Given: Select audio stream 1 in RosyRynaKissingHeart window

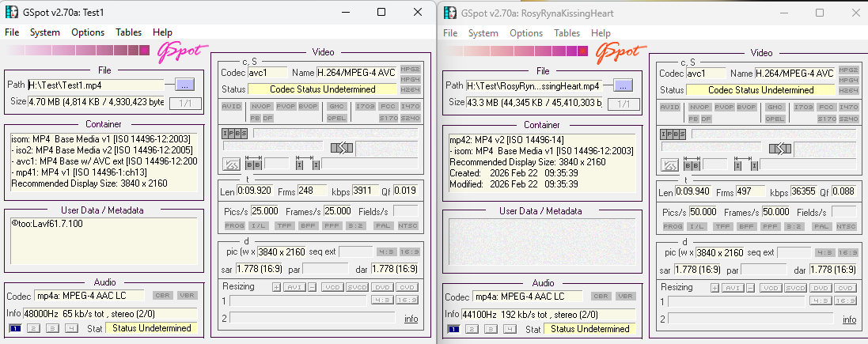Looking at the screenshot, I should pyautogui.click(x=453, y=329).
